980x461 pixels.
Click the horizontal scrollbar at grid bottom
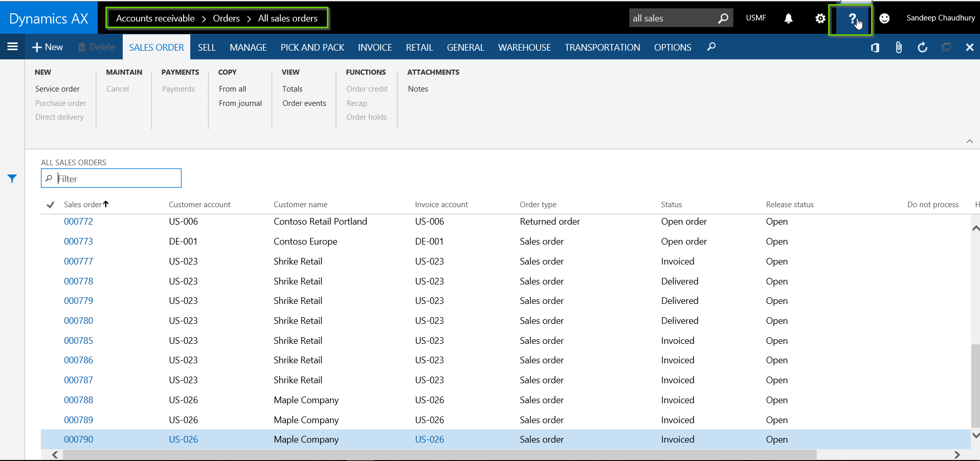click(440, 454)
